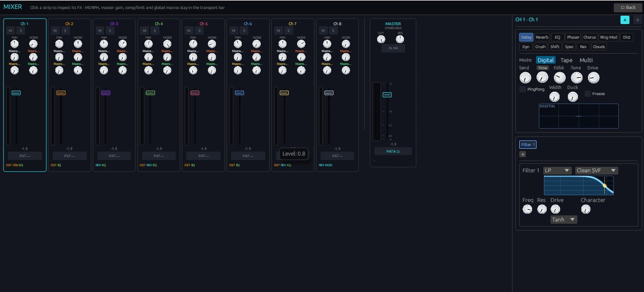Image resolution: width=644 pixels, height=292 pixels.
Task: Open the Tanh drive mode dropdown
Action: pyautogui.click(x=563, y=220)
